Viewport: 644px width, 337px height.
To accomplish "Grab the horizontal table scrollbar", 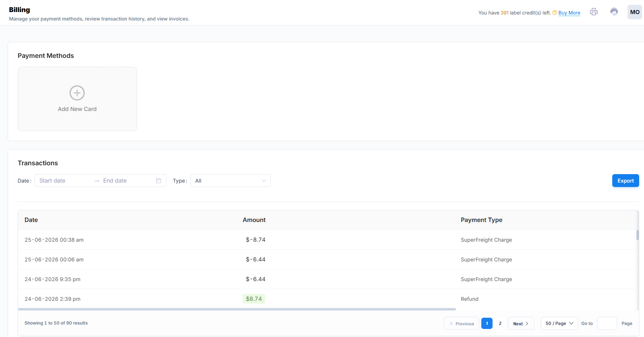I will point(237,309).
